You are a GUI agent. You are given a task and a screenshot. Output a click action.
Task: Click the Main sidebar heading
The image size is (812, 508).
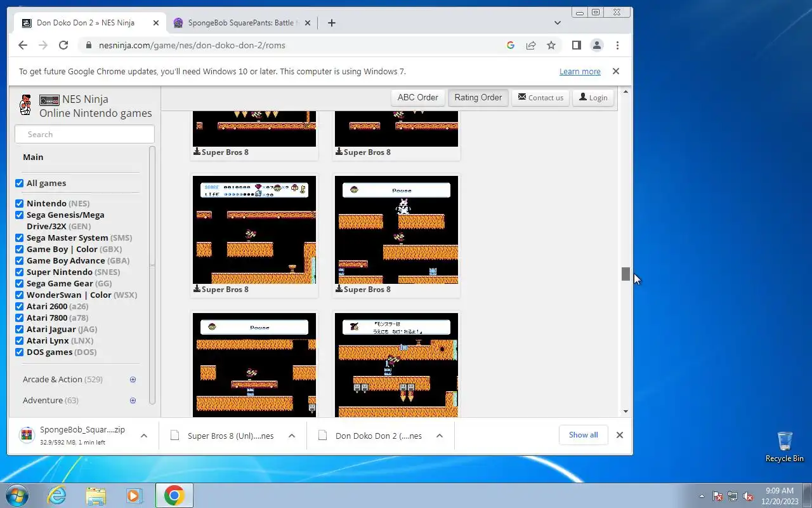click(x=33, y=157)
